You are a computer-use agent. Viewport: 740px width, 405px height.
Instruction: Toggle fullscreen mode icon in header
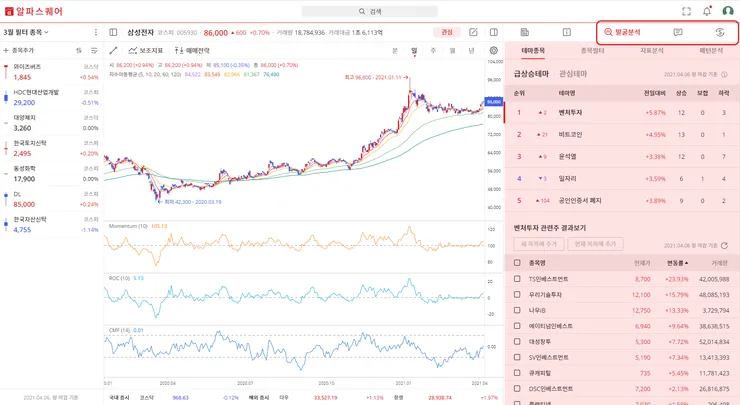[686, 11]
